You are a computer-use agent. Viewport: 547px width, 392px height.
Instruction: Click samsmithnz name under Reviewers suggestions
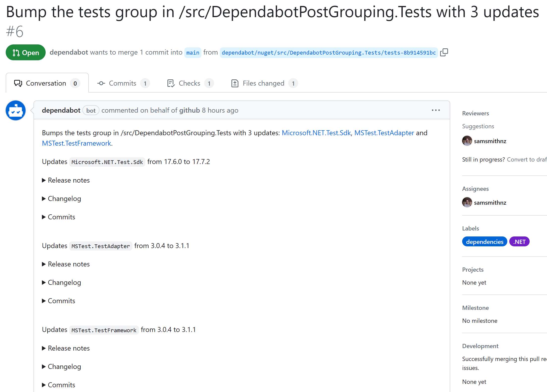click(x=490, y=141)
